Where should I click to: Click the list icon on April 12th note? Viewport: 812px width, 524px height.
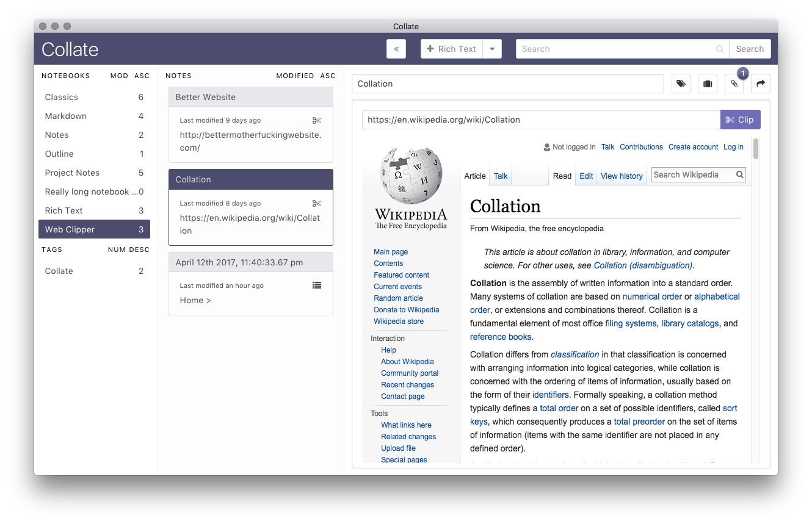point(317,285)
